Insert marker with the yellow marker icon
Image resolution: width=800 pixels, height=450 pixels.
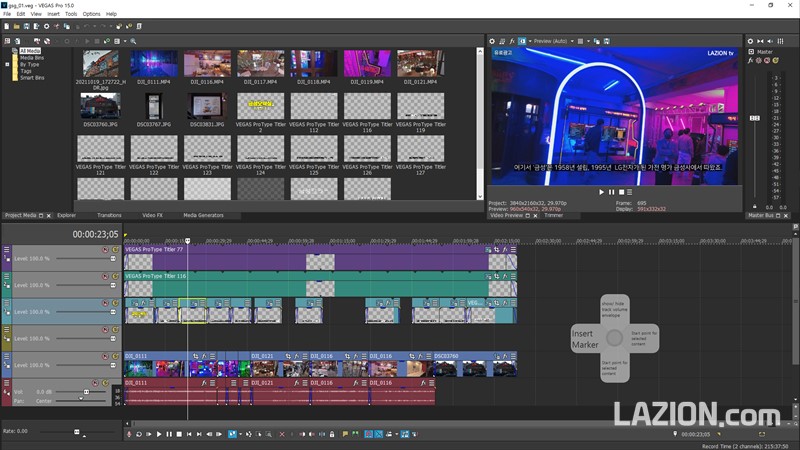coord(345,434)
